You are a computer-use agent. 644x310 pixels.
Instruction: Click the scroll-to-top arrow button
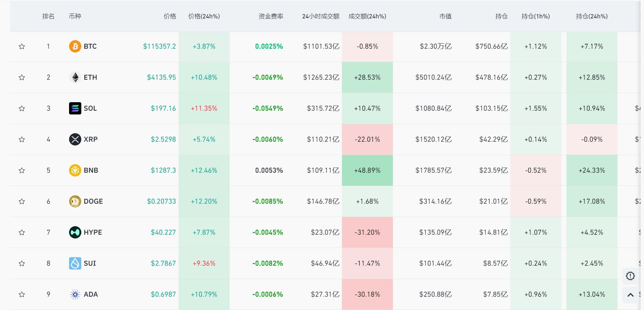(x=630, y=294)
